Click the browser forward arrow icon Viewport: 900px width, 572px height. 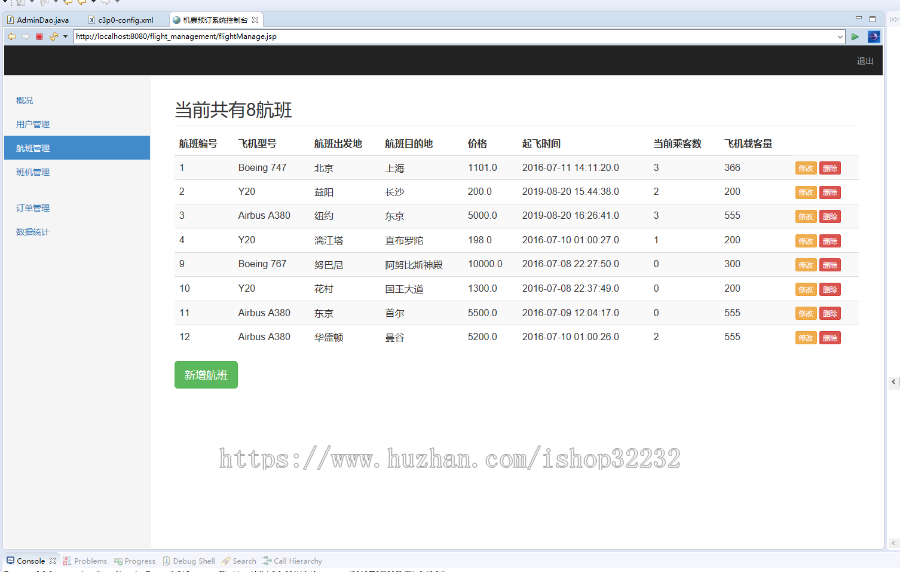click(x=25, y=37)
